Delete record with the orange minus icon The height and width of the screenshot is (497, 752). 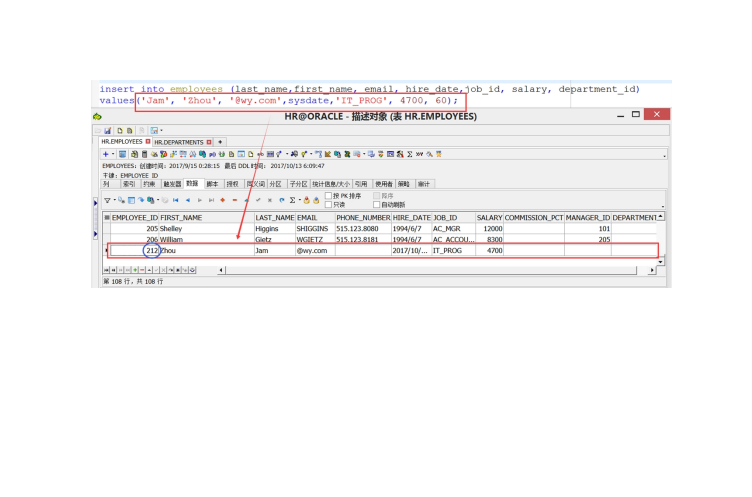tap(235, 201)
